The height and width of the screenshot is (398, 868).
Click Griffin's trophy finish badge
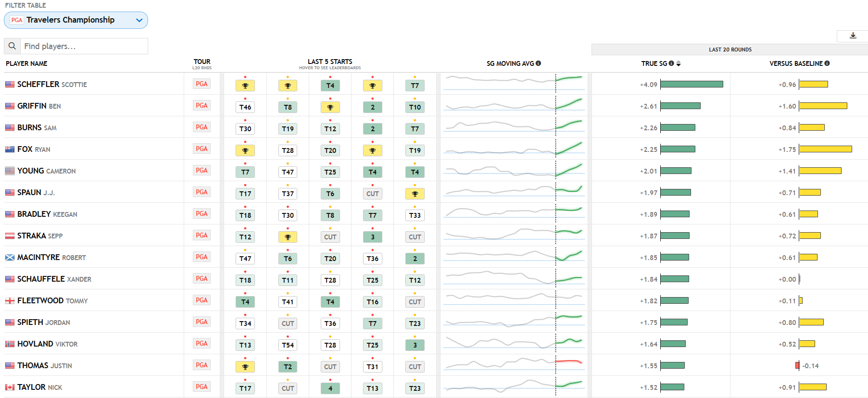(330, 107)
